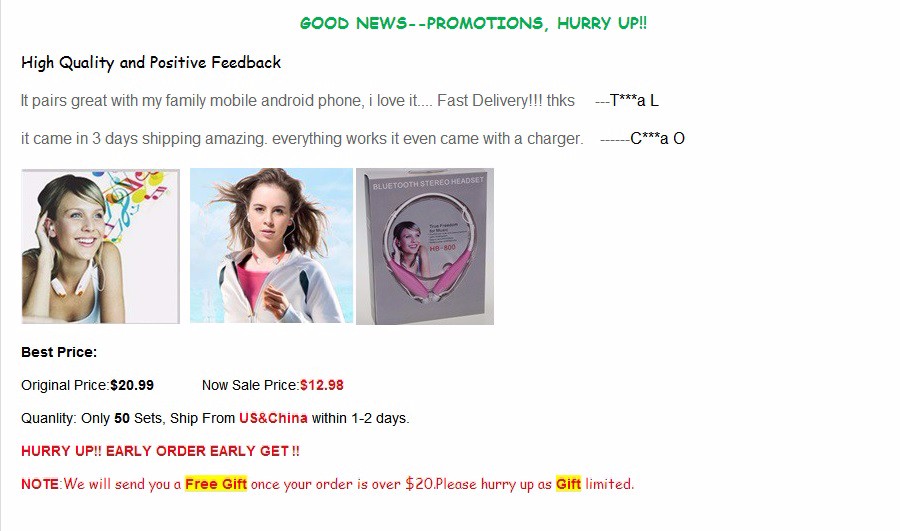
Task: Click reviewer name C***a O
Action: 657,139
